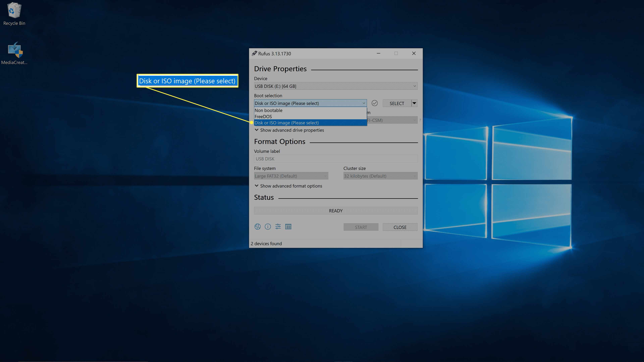The width and height of the screenshot is (644, 362).
Task: Open the MediaCreat... desktop icon
Action: pos(14,53)
